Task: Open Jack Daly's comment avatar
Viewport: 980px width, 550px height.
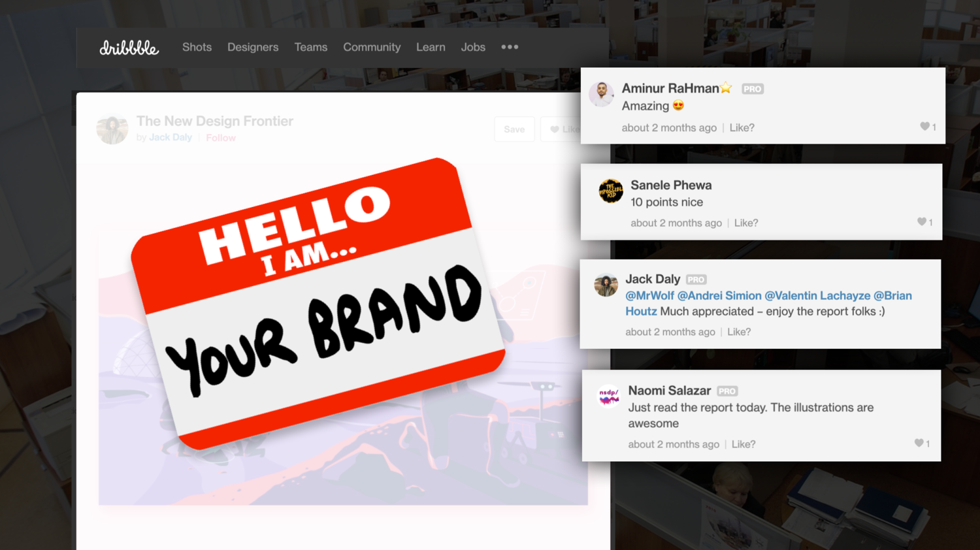Action: 606,285
